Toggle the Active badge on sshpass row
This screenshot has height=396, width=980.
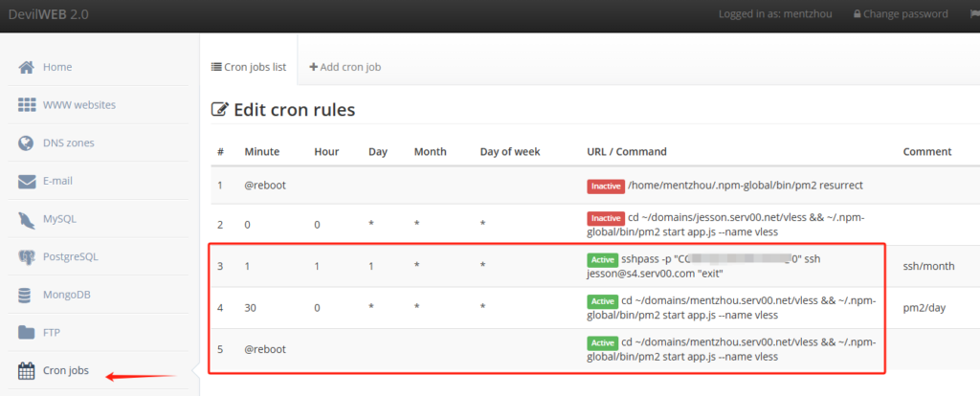pos(602,259)
